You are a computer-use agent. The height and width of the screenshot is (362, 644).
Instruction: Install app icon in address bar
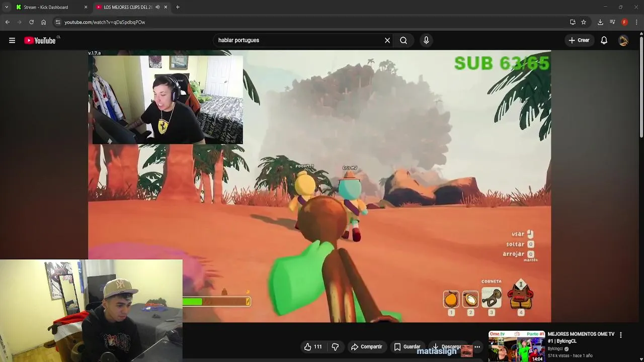[x=573, y=22]
